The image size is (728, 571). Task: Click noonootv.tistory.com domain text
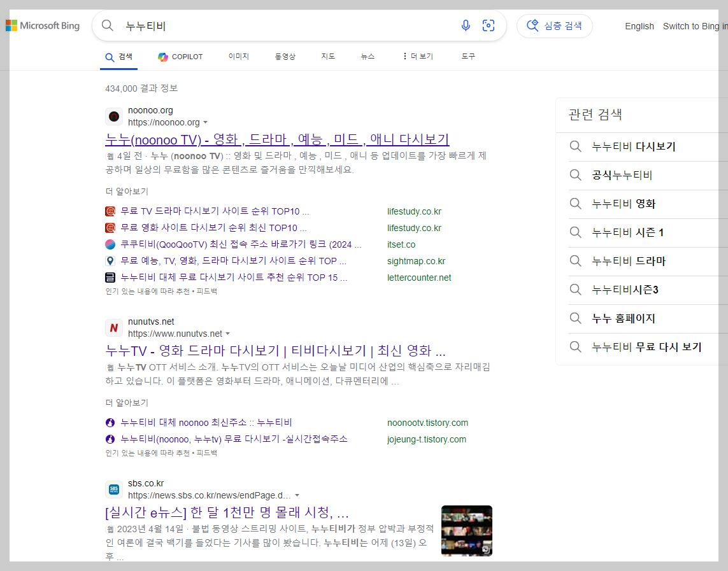pyautogui.click(x=427, y=423)
